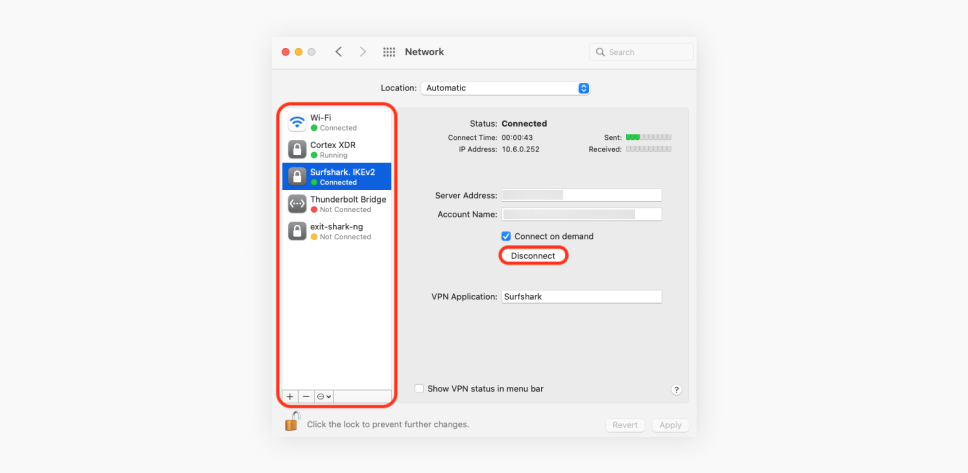
Task: Select Cortex XDR service row
Action: point(336,149)
